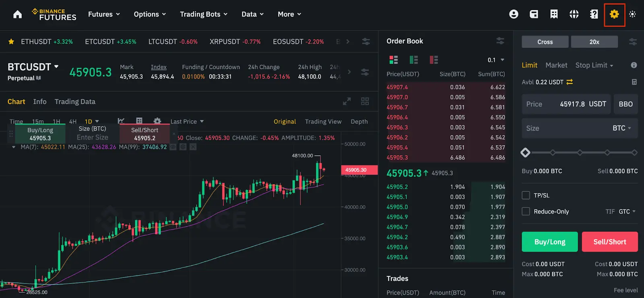The height and width of the screenshot is (298, 644).
Task: Switch to the Trading Data tab
Action: (74, 101)
